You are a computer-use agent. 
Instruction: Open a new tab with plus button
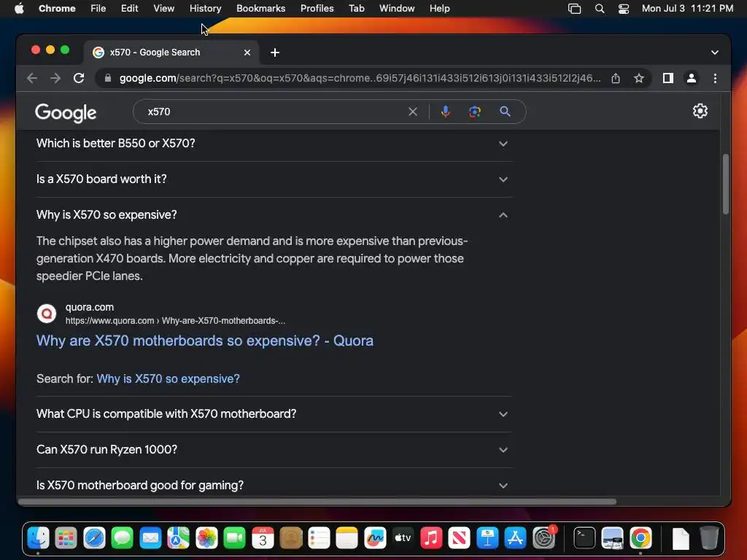point(275,52)
